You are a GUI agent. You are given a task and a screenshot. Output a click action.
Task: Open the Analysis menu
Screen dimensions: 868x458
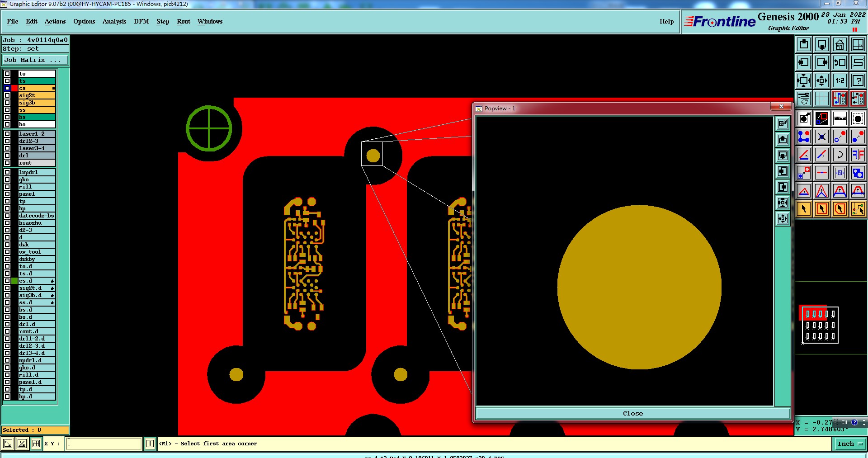point(114,21)
